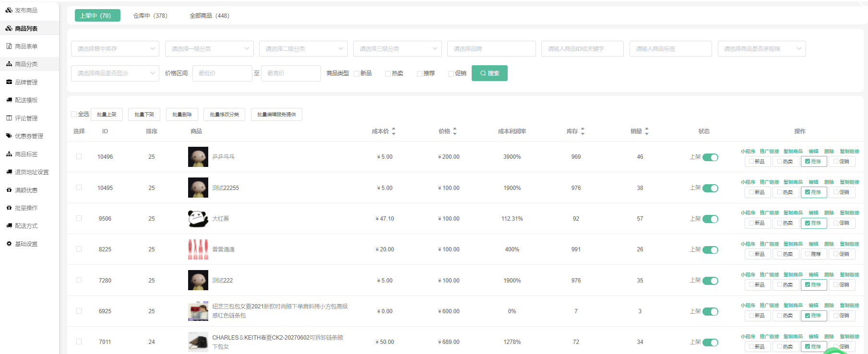Click the 基础设置 gear icon
868x354 pixels.
[x=9, y=244]
